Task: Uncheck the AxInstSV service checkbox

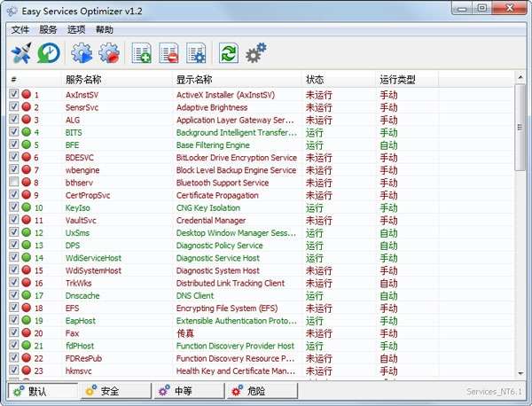Action: point(13,94)
